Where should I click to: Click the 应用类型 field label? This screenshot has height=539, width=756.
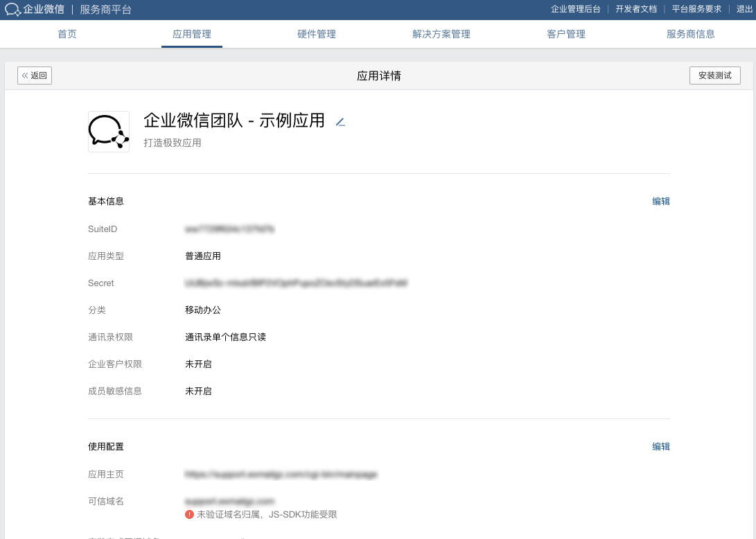(106, 256)
